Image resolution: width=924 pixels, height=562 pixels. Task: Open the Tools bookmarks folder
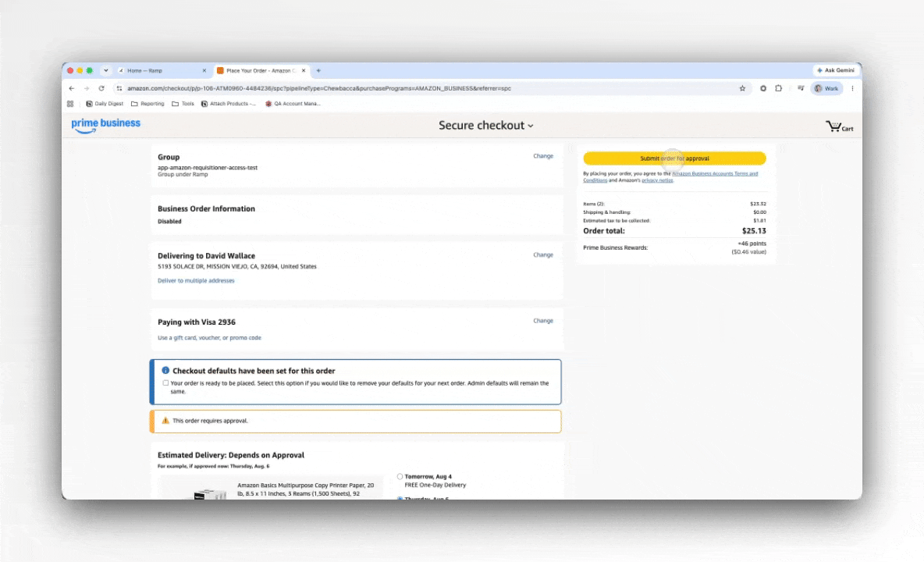[x=183, y=104]
